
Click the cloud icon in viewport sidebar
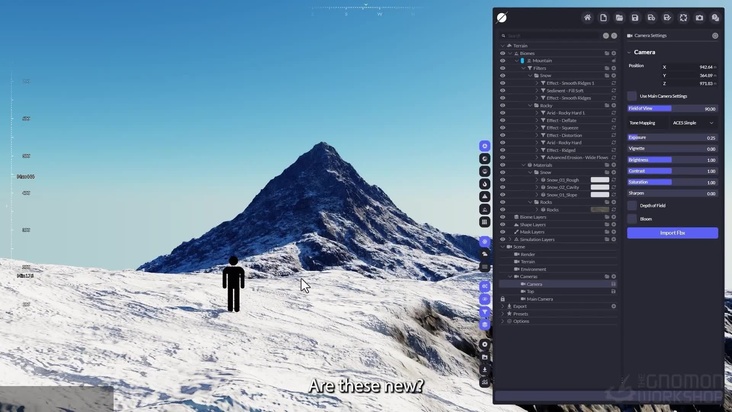click(x=485, y=254)
